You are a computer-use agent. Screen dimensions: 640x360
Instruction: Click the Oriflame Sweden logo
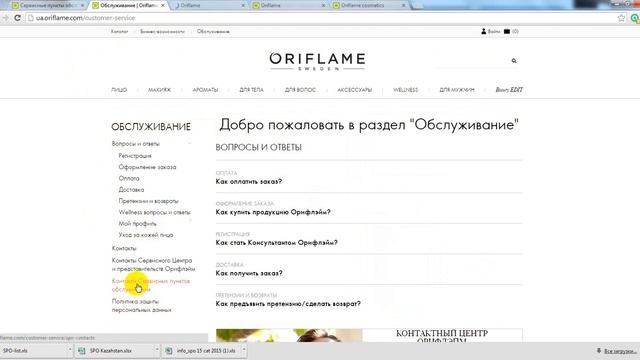(x=317, y=61)
